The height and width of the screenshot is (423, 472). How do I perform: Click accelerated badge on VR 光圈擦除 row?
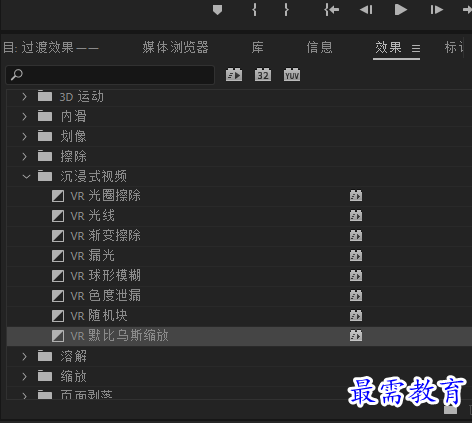click(x=356, y=196)
